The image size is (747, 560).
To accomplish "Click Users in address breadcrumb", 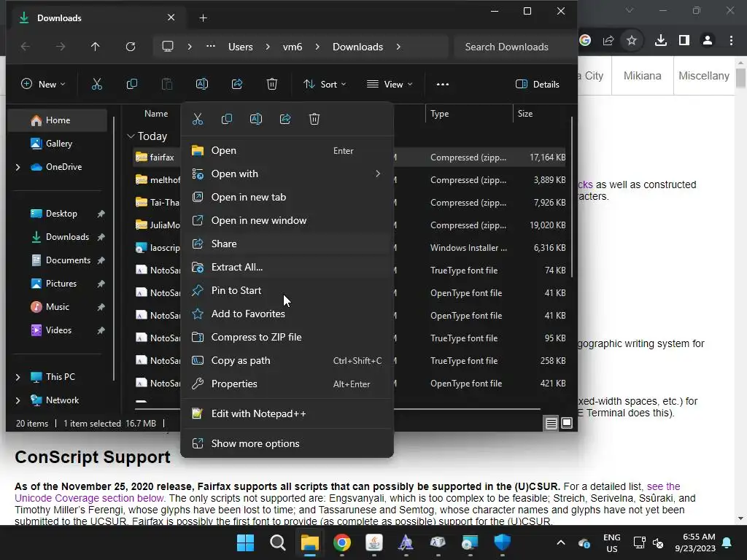I will (241, 47).
